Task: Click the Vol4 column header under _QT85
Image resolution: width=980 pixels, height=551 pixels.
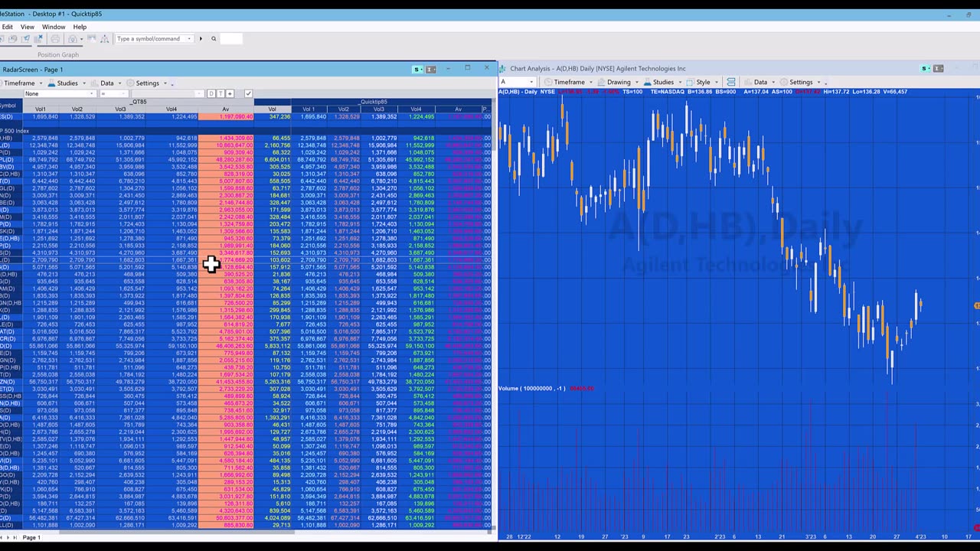Action: point(171,109)
